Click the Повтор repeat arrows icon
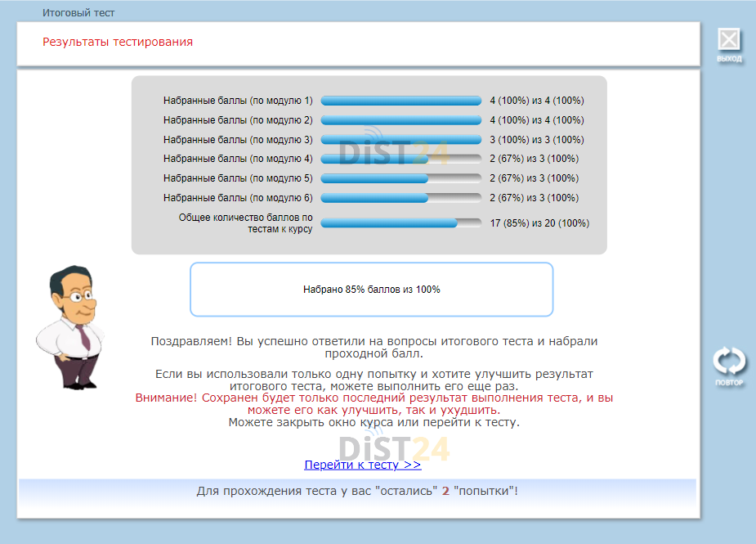The image size is (756, 544). click(729, 363)
